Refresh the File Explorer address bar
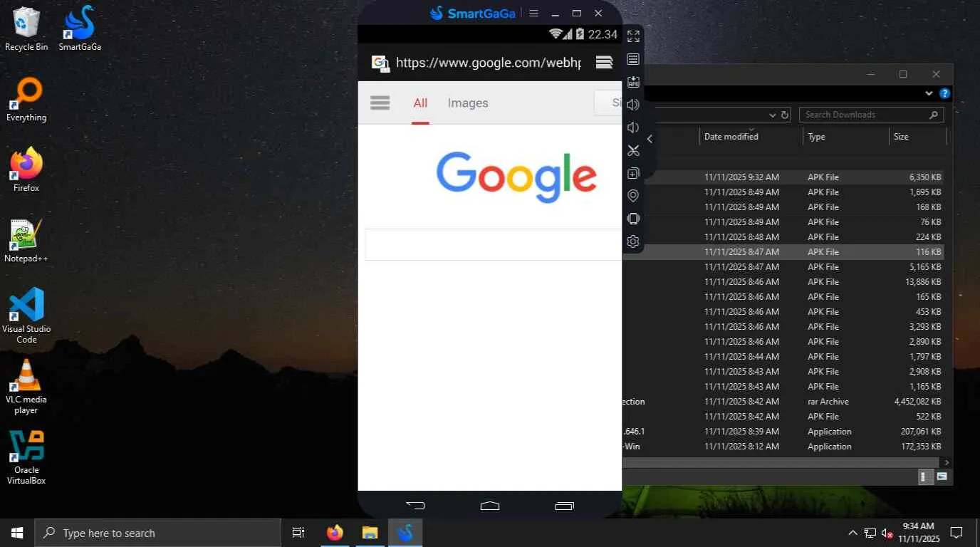This screenshot has height=547, width=980. [785, 115]
